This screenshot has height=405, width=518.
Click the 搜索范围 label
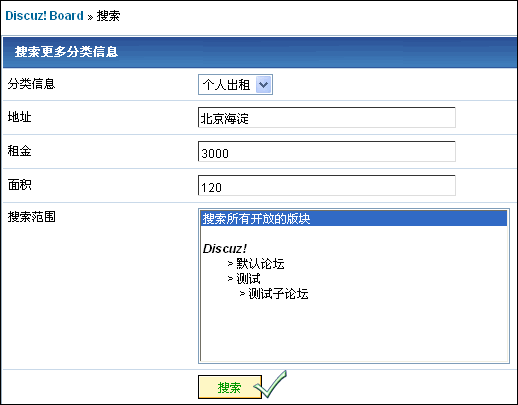31,217
